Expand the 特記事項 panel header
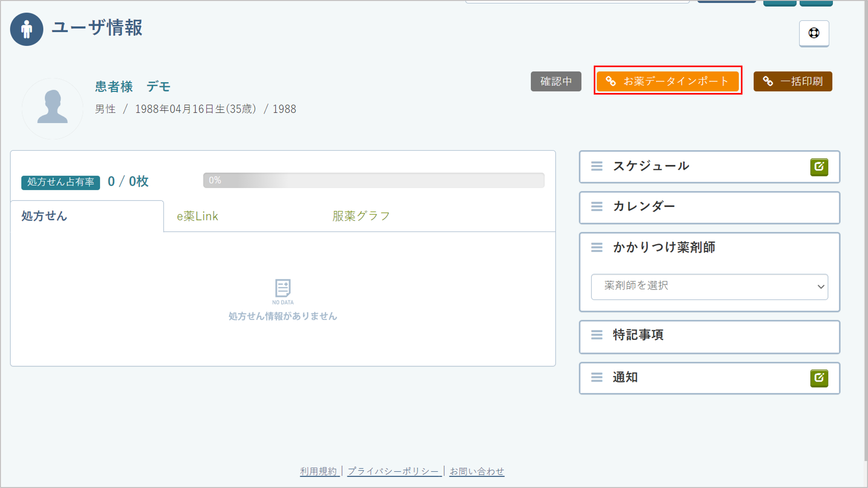The image size is (868, 488). coord(638,335)
